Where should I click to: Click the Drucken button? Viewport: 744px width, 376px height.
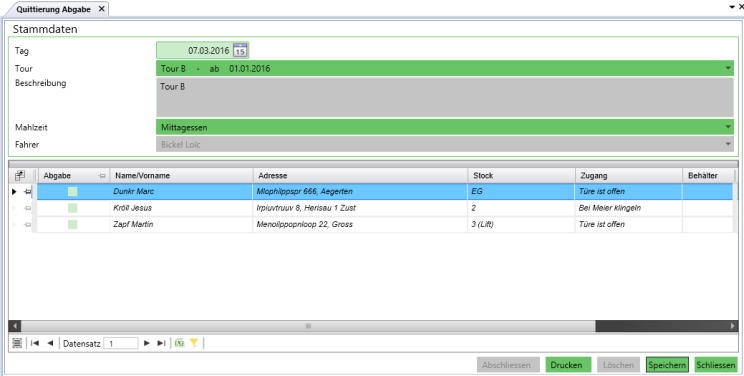point(568,365)
